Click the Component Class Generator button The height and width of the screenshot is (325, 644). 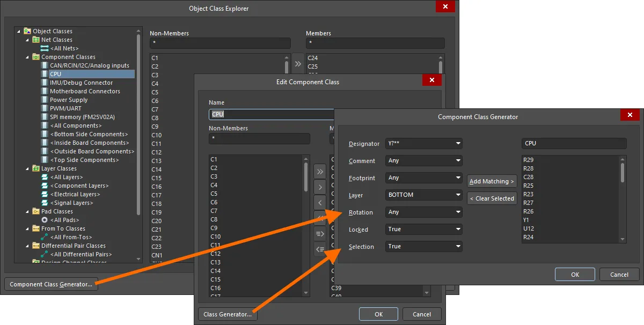point(51,284)
